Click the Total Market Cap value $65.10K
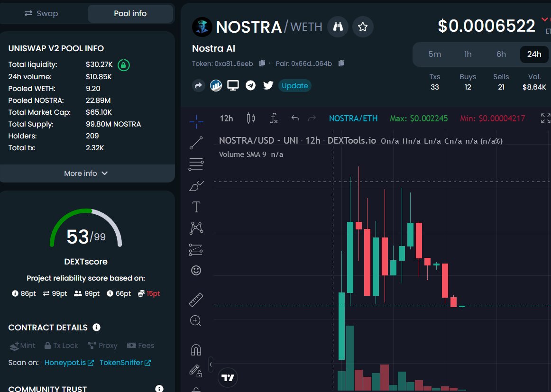 (x=99, y=112)
